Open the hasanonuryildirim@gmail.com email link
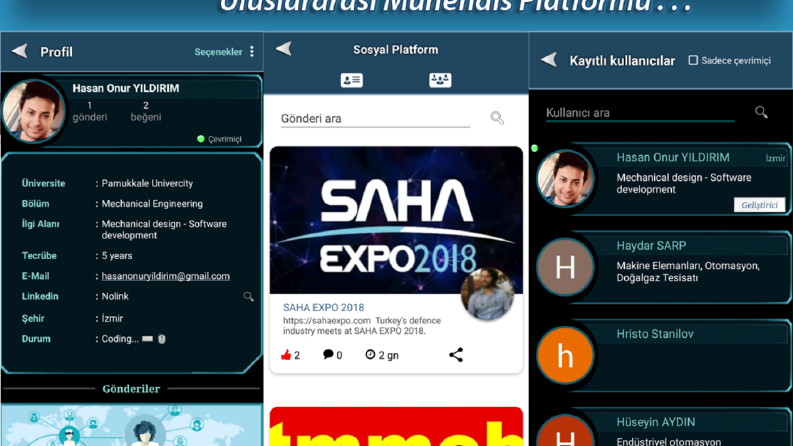Viewport: 793px width, 446px height. click(x=165, y=276)
